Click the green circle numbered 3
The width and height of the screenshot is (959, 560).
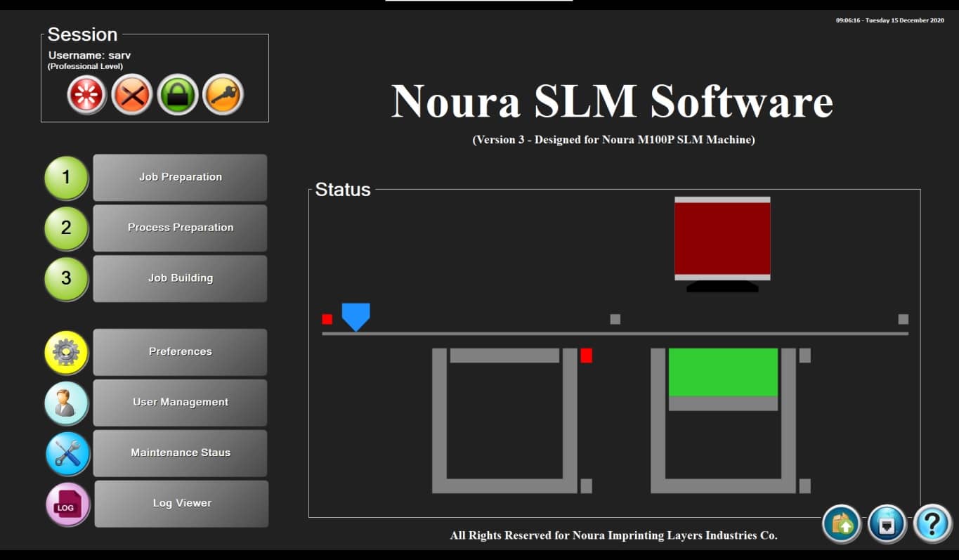(66, 278)
